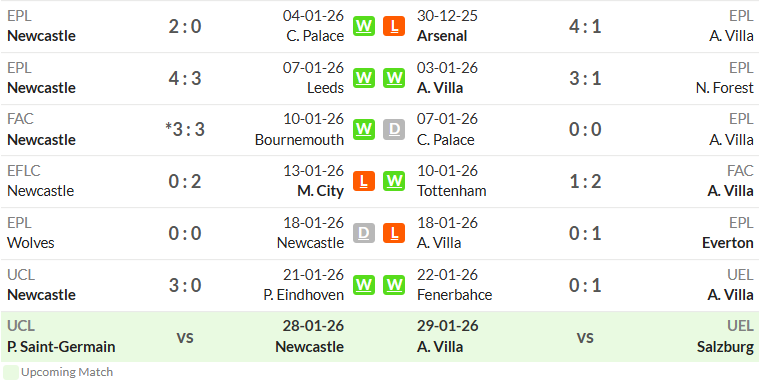The width and height of the screenshot is (760, 391).
Task: Click the W badge next to Tottenham 10-01-26
Action: point(394,181)
